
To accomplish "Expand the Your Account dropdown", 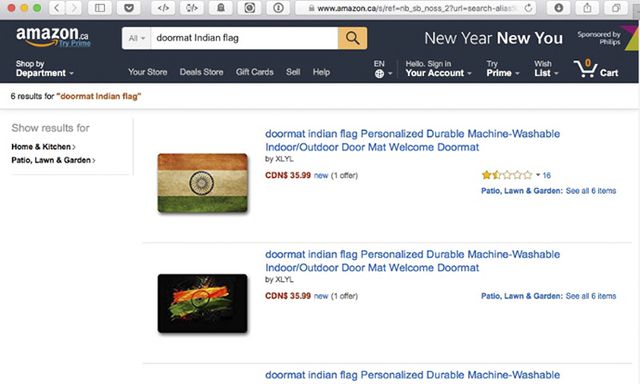I will pos(438,69).
